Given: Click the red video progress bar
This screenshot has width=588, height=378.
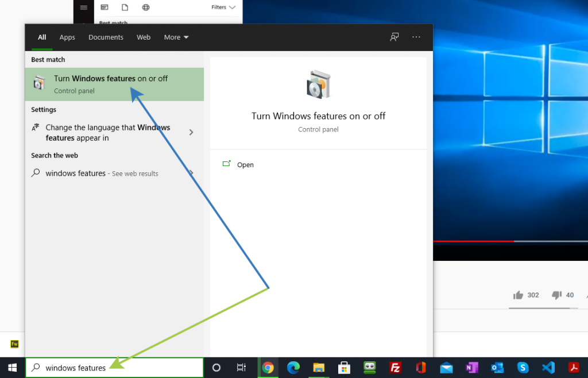Looking at the screenshot, I should 474,241.
